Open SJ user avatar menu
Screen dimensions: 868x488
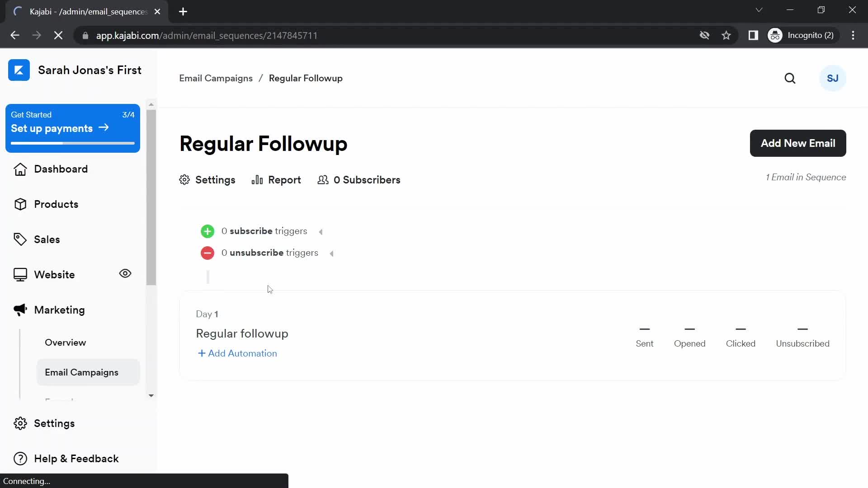click(833, 78)
